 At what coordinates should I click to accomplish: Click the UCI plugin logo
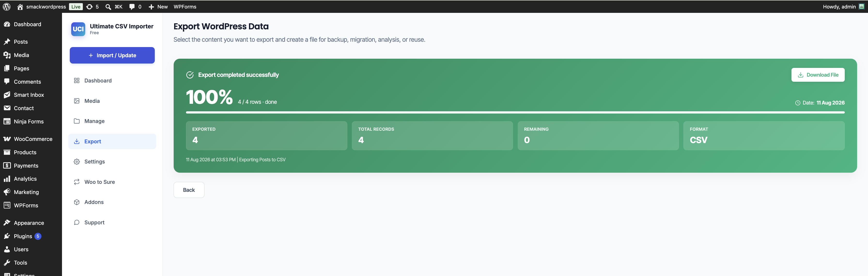pyautogui.click(x=78, y=29)
